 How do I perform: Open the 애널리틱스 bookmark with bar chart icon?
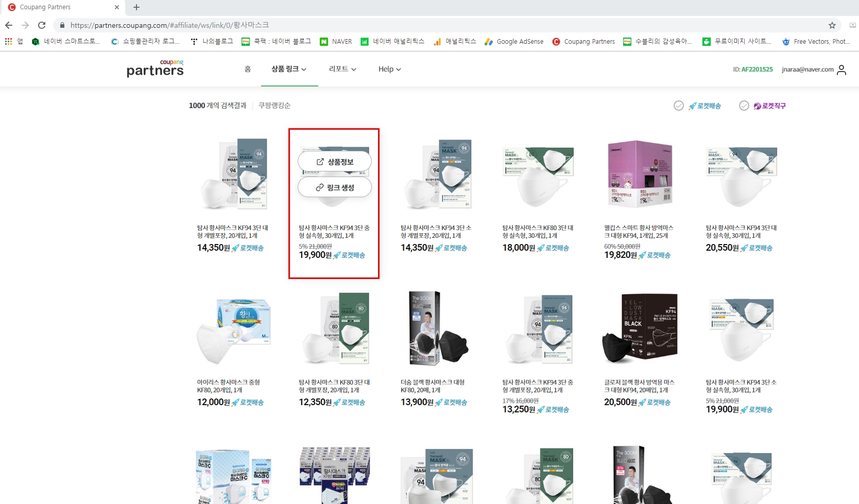point(455,42)
